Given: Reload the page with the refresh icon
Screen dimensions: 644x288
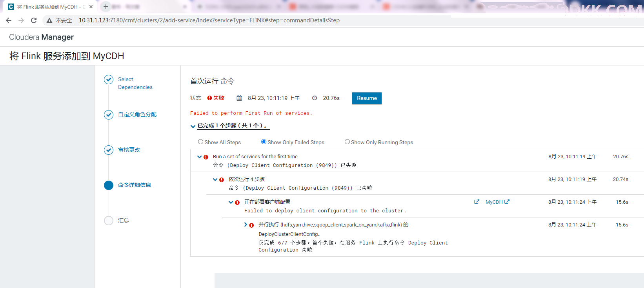Looking at the screenshot, I should [x=34, y=20].
